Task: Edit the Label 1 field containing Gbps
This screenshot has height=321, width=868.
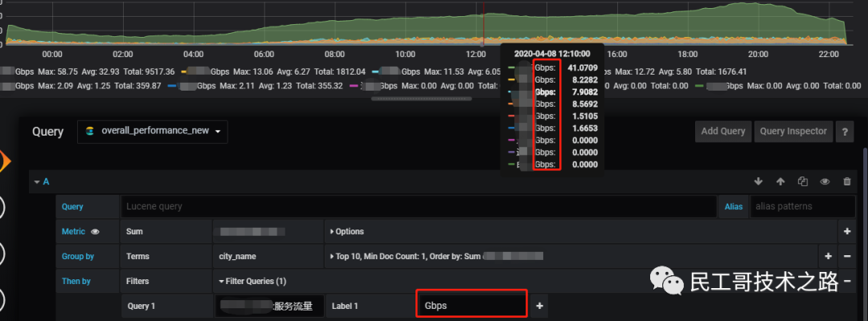Action: click(472, 306)
